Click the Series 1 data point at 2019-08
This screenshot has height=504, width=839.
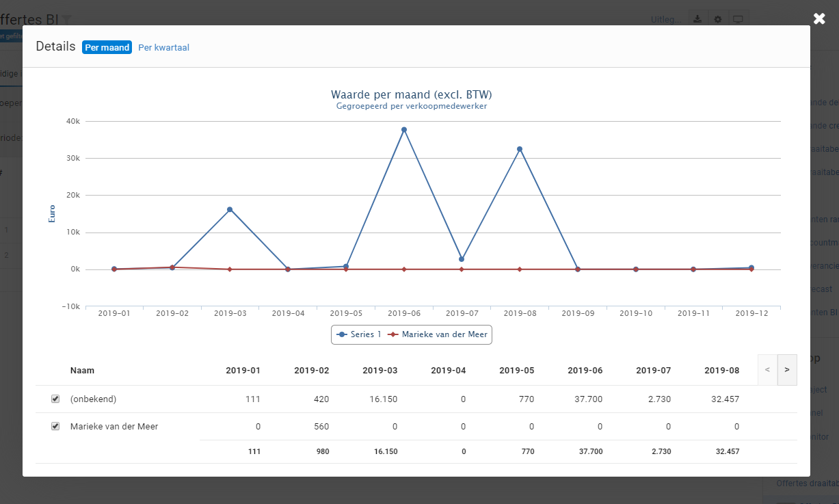coord(520,149)
